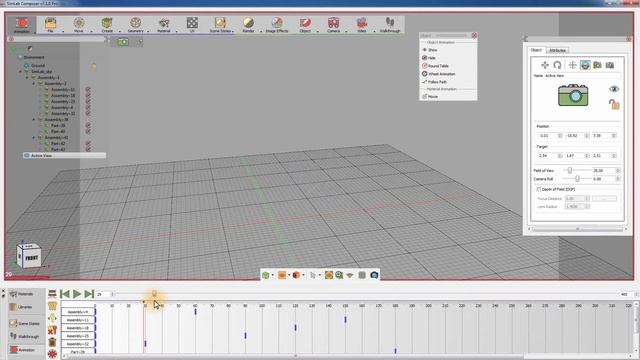This screenshot has height=360, width=640.
Task: Open the File toolbar icon
Action: pos(51,22)
